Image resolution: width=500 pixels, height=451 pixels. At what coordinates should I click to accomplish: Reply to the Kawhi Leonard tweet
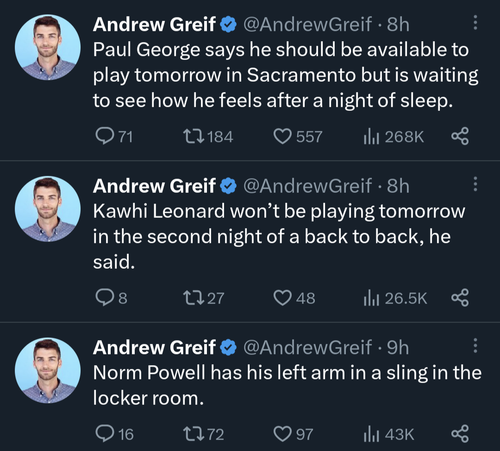pos(111,298)
